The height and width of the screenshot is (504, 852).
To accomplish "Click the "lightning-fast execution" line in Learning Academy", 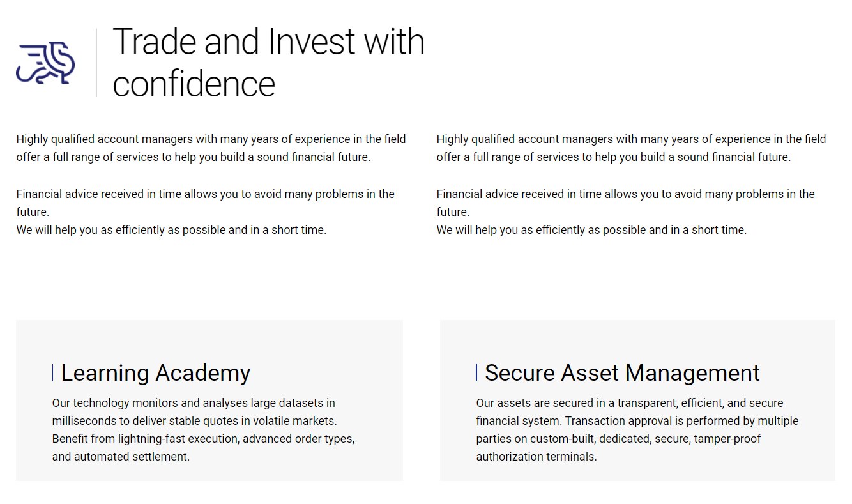I will (x=203, y=439).
